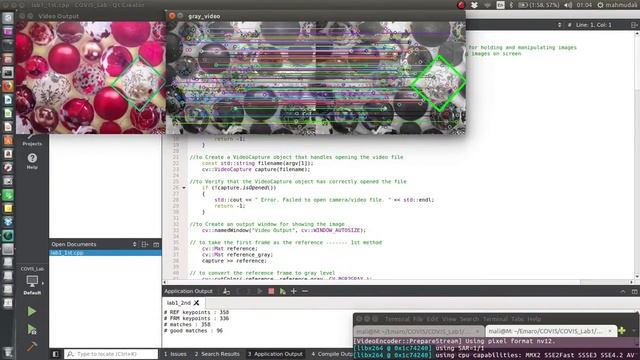Split the Open Documents side panel
The height and width of the screenshot is (360, 640).
[145, 244]
